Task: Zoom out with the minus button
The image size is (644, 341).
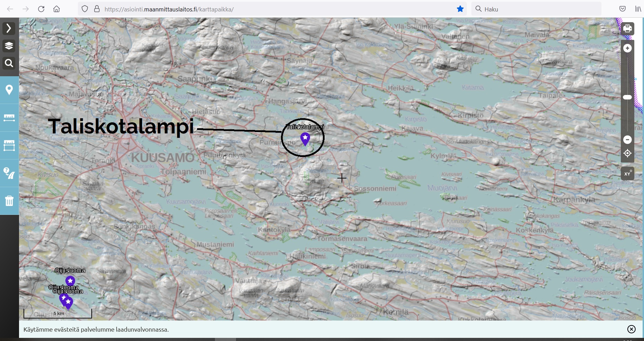Action: pos(628,140)
